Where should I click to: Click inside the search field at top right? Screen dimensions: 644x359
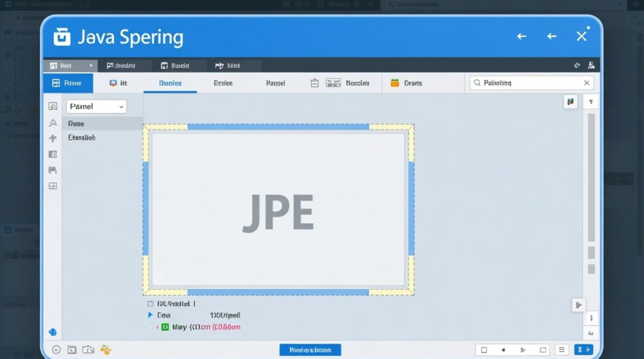point(527,83)
